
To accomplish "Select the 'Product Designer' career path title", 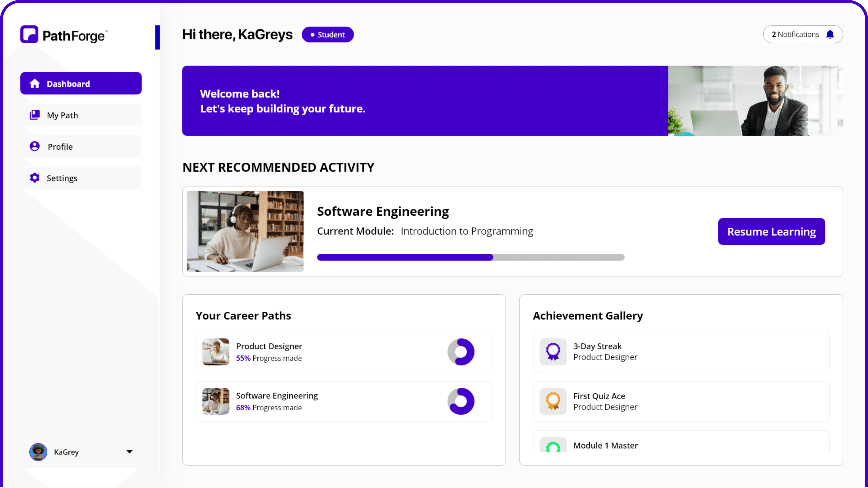I will tap(269, 346).
